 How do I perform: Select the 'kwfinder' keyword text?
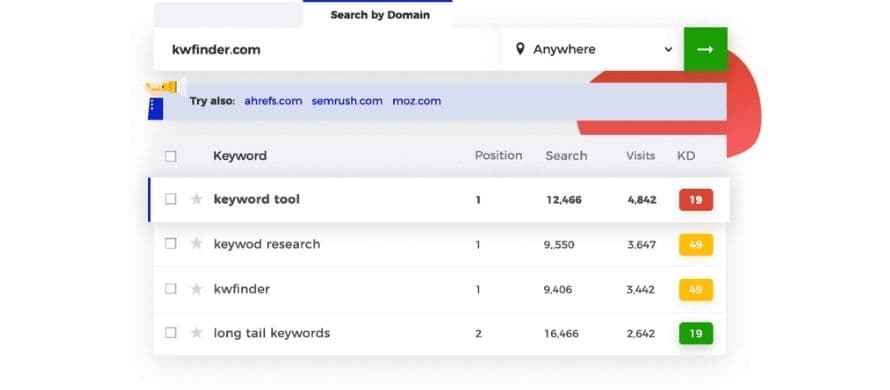click(241, 289)
